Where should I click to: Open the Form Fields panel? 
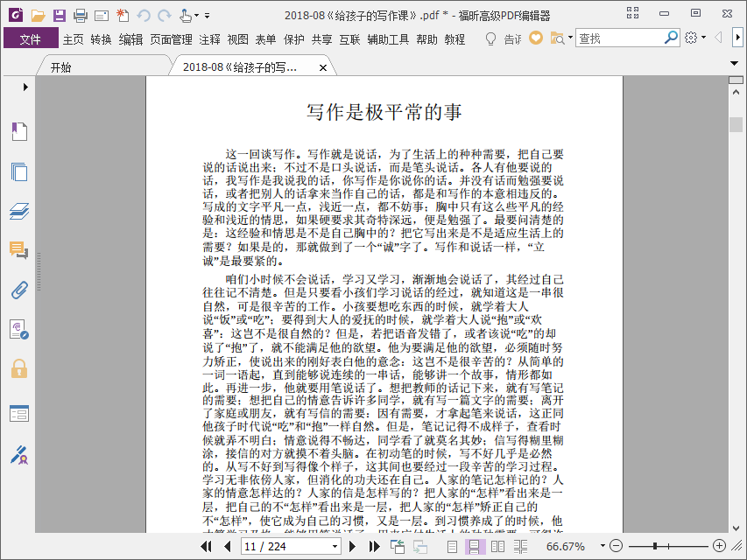19,413
